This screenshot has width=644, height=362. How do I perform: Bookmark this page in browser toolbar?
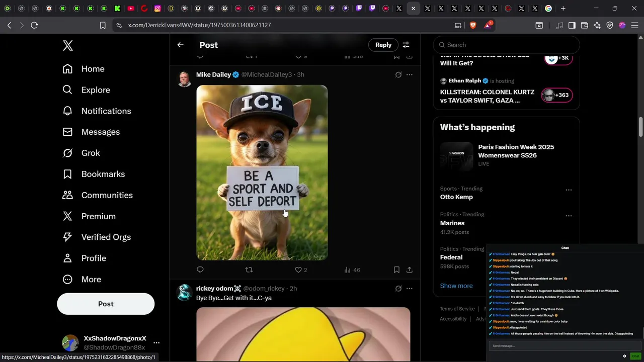103,25
